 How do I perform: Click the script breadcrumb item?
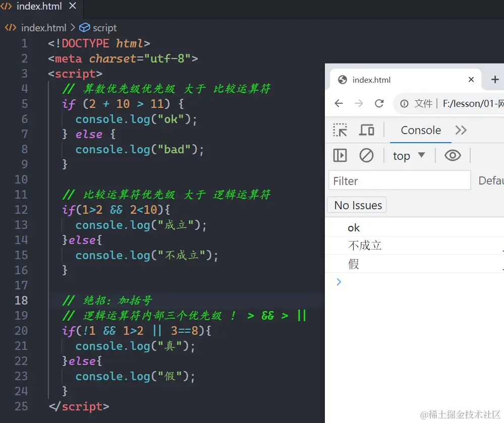pos(104,28)
